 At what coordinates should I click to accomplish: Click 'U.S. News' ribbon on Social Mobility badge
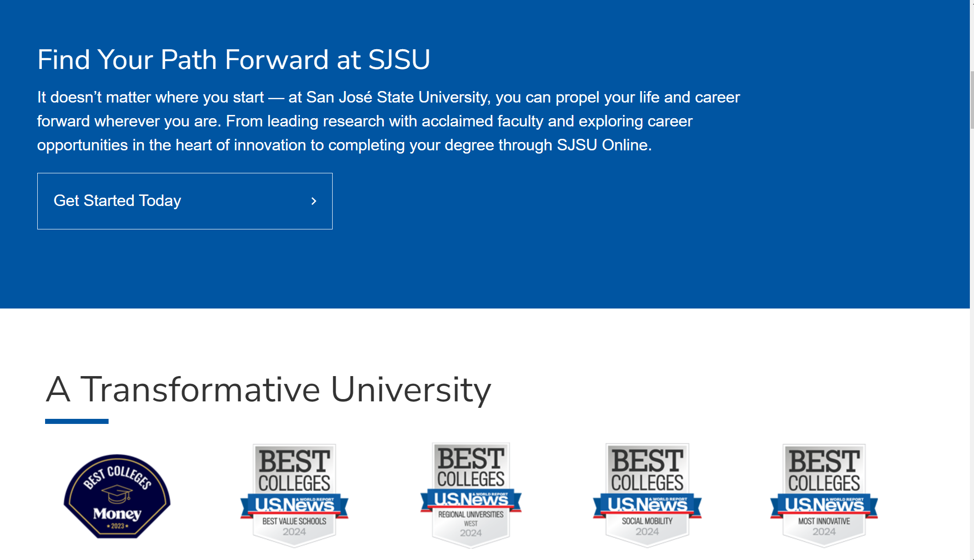[647, 505]
